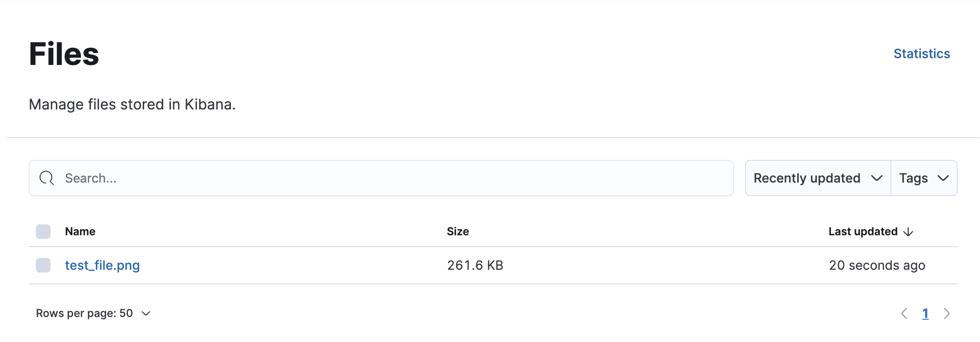The width and height of the screenshot is (980, 342).
Task: Check the select-all checkbox in the header
Action: tap(43, 232)
